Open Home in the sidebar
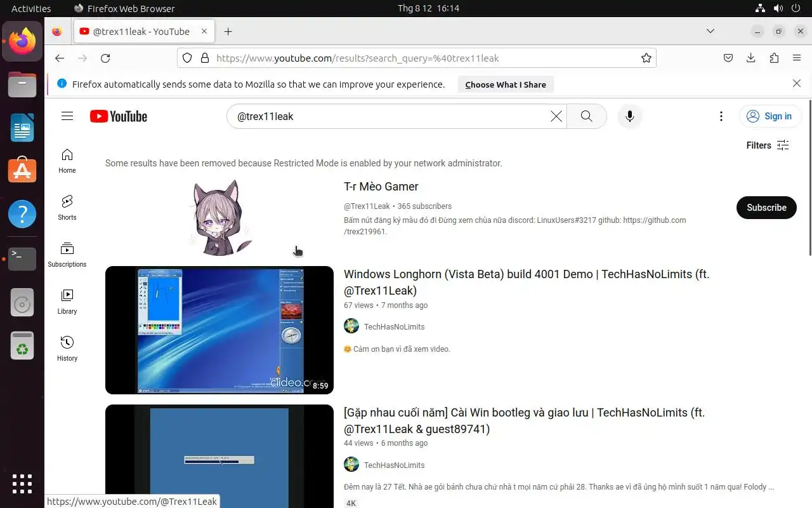Image resolution: width=812 pixels, height=508 pixels. click(x=67, y=161)
